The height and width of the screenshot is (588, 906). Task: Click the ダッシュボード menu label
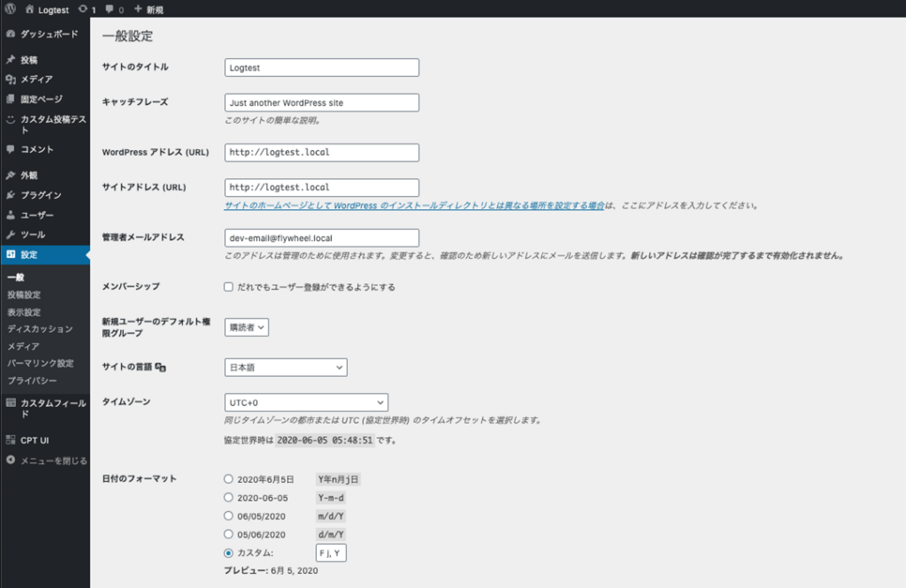point(49,34)
